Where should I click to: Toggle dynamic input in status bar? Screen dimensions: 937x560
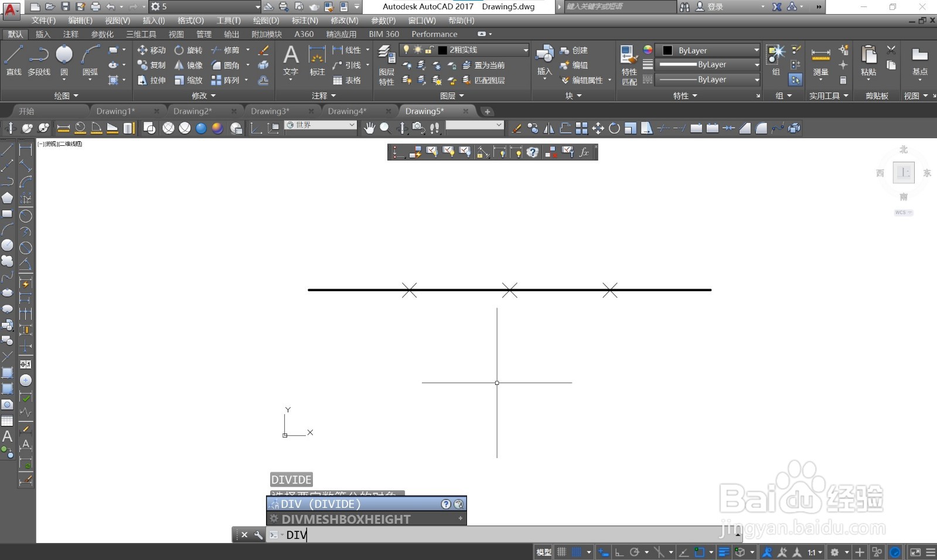click(604, 552)
